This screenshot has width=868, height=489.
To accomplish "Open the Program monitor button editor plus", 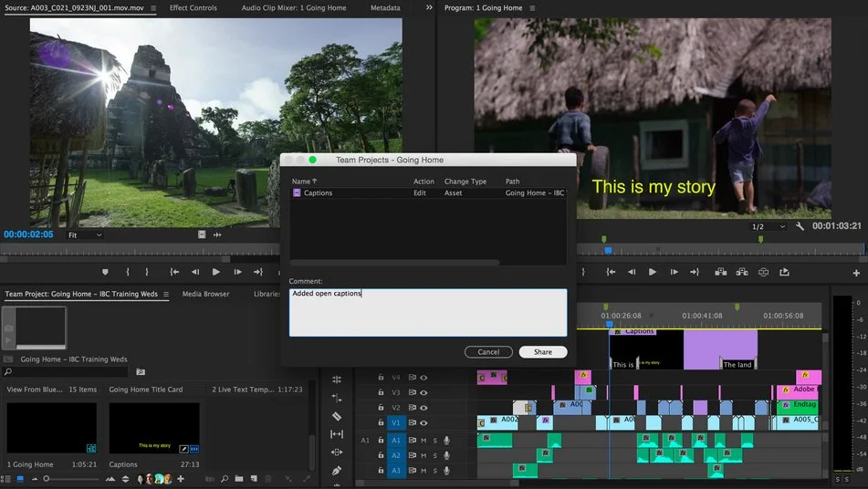I will point(856,273).
